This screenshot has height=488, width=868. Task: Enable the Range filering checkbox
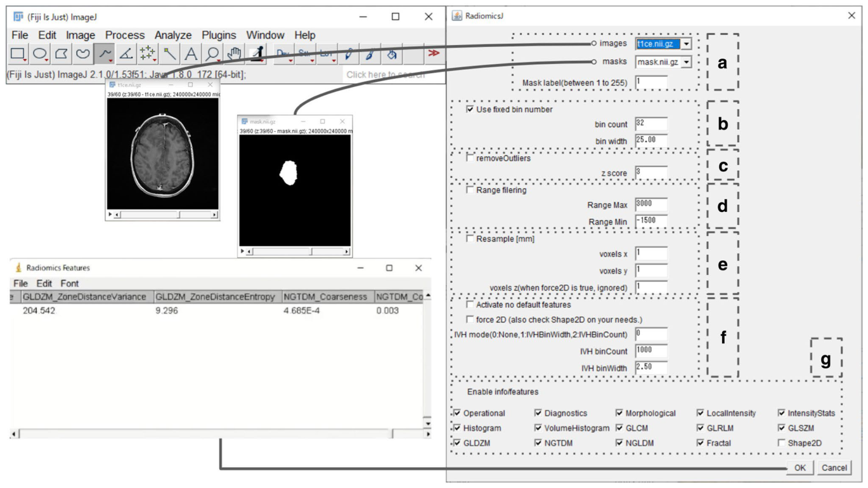[x=470, y=190]
